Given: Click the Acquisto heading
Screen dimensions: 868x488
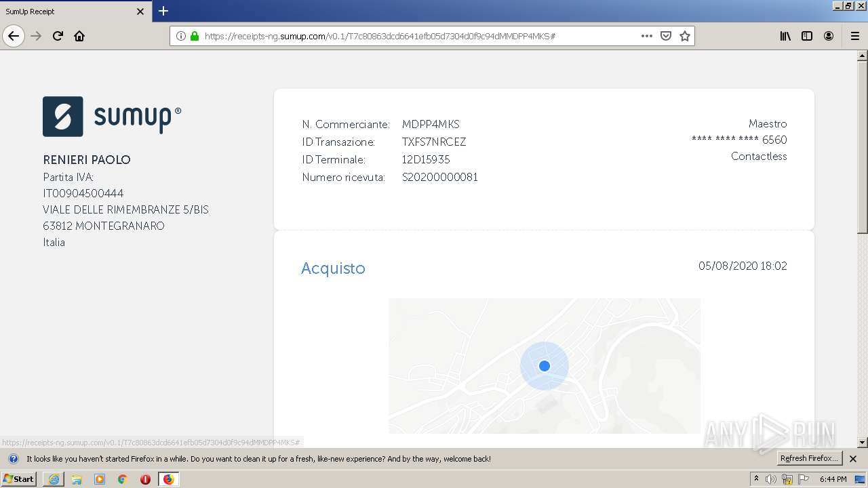Looking at the screenshot, I should coord(333,268).
